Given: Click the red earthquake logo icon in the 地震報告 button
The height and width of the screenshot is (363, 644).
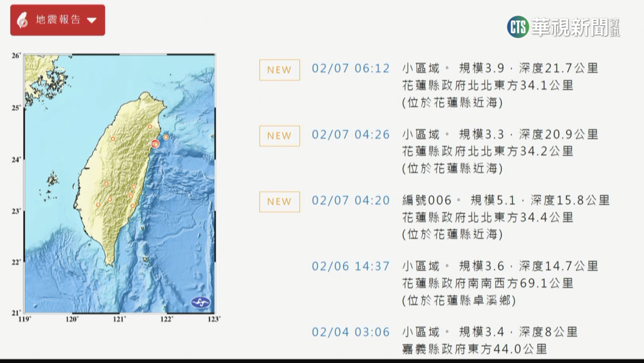Looking at the screenshot, I should pos(23,20).
